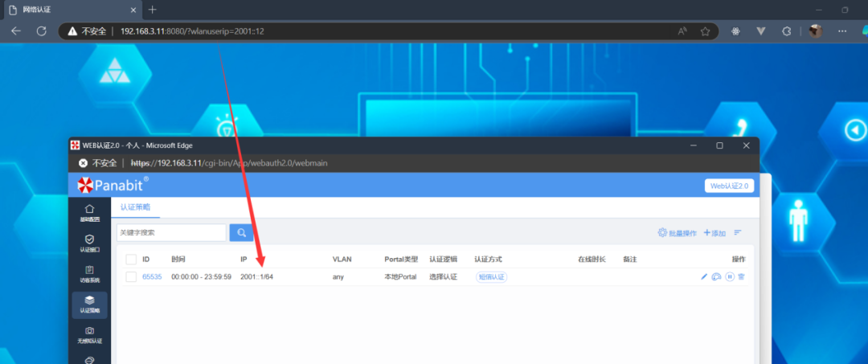868x364 pixels.
Task: Minimize the WEB认证2.0 window
Action: pyautogui.click(x=693, y=145)
